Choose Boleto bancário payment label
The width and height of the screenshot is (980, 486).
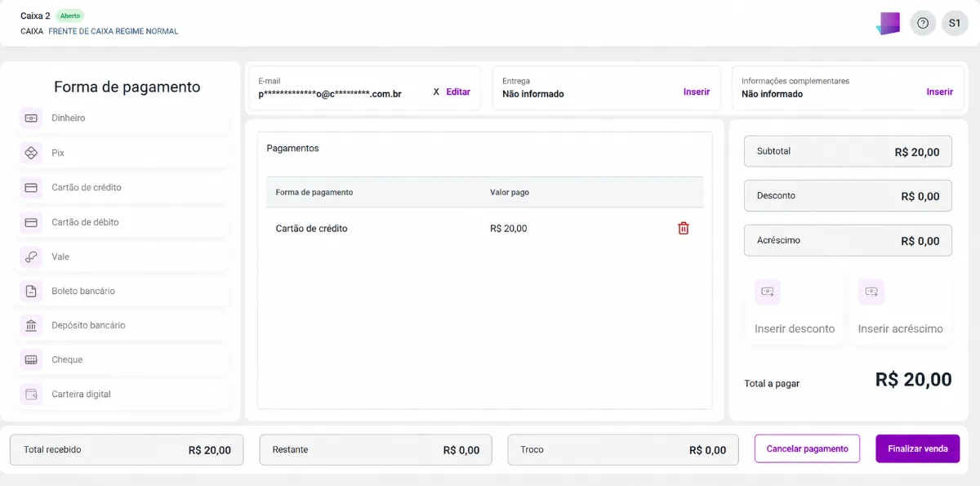83,291
